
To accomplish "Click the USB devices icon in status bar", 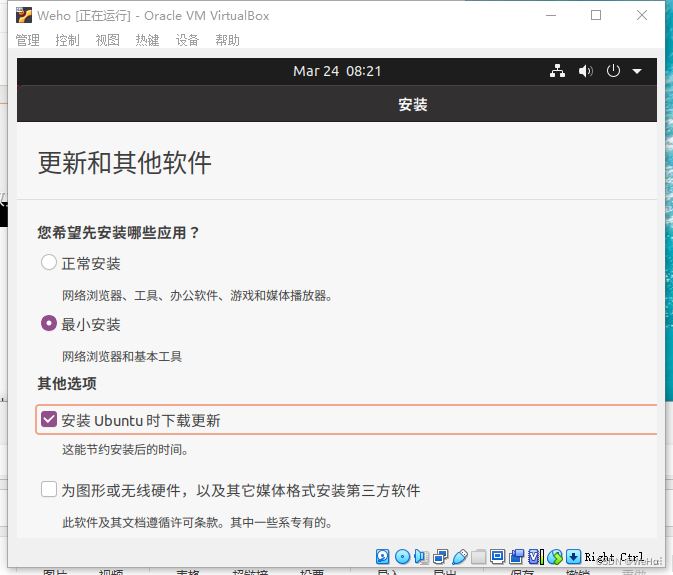I will [459, 557].
